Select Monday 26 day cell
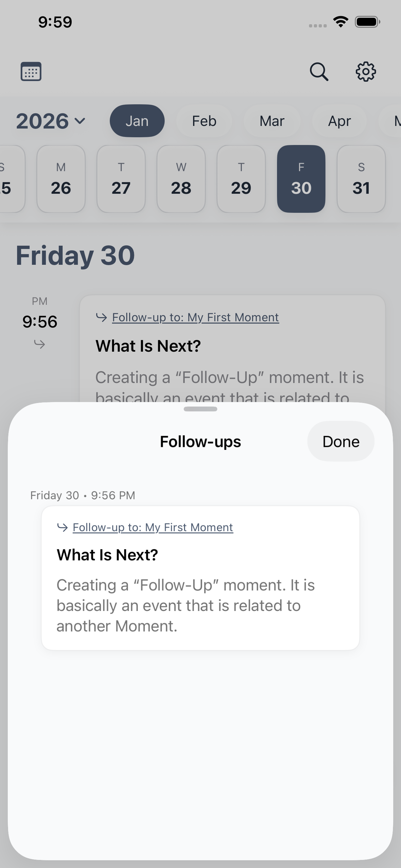Viewport: 401px width, 868px height. [x=61, y=179]
